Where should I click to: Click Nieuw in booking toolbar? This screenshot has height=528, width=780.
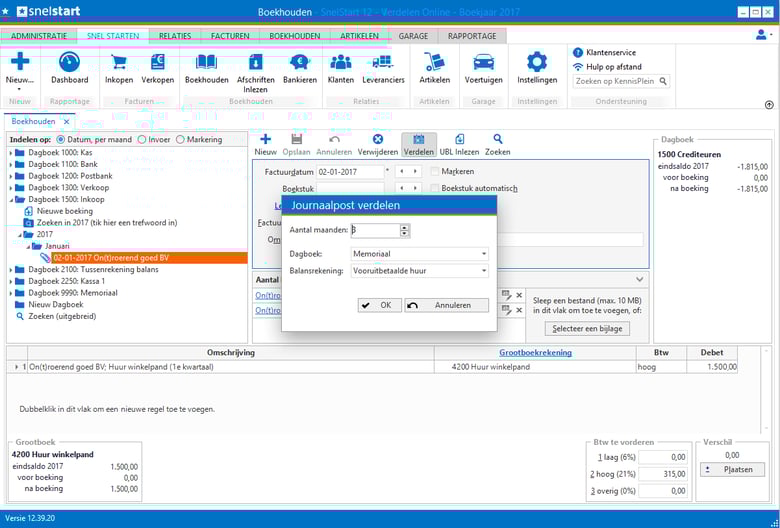pyautogui.click(x=266, y=144)
